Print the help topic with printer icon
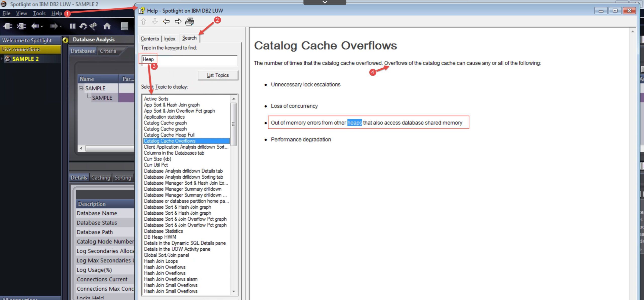This screenshot has width=644, height=300. pyautogui.click(x=189, y=21)
